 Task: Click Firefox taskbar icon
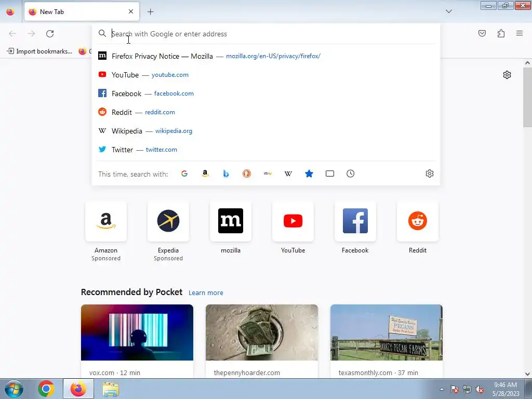(x=78, y=389)
